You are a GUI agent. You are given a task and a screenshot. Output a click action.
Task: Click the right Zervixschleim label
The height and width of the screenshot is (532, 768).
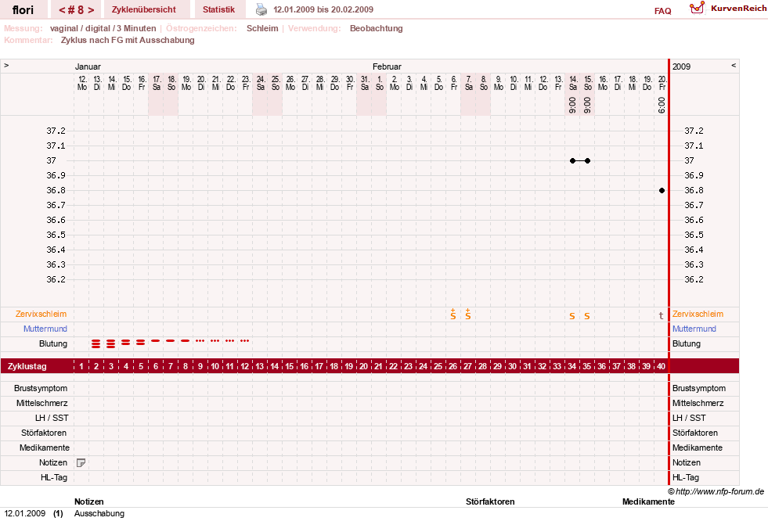point(698,315)
